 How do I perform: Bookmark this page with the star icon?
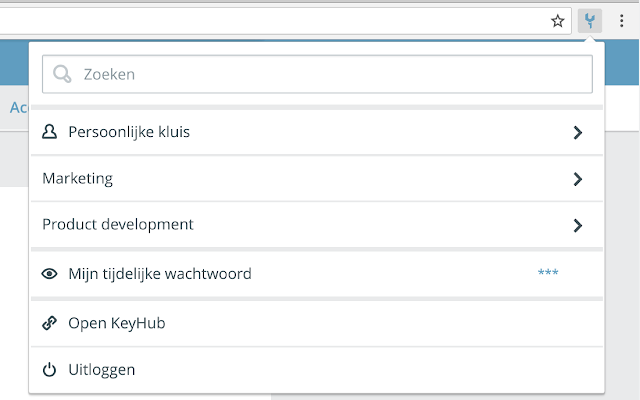tap(558, 20)
